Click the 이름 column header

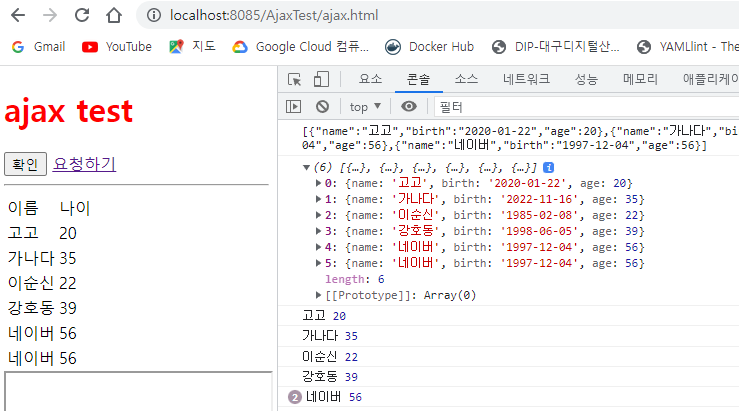(23, 208)
